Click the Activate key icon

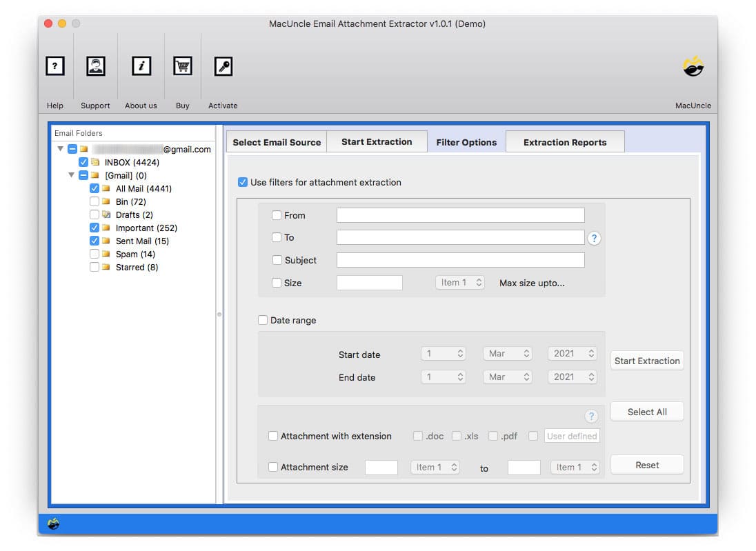pyautogui.click(x=223, y=66)
